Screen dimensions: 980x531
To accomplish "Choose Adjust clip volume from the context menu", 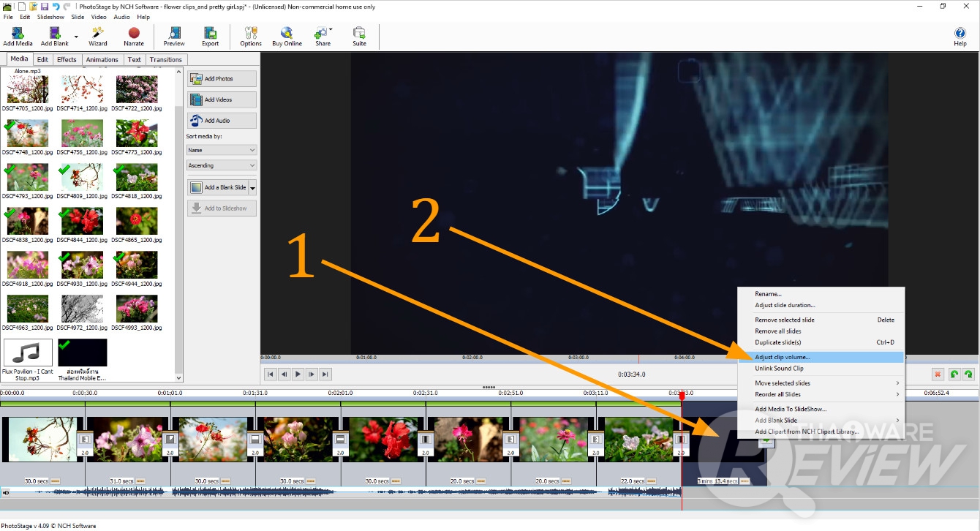I will point(821,358).
